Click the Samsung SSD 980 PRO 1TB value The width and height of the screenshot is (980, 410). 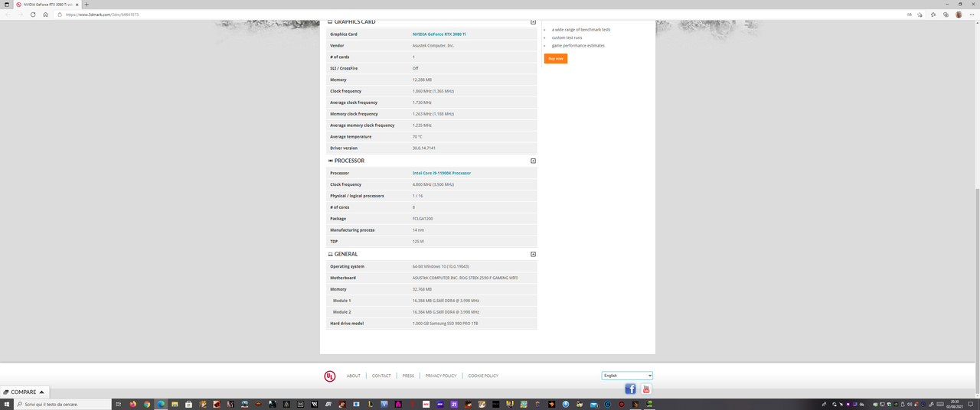point(445,324)
